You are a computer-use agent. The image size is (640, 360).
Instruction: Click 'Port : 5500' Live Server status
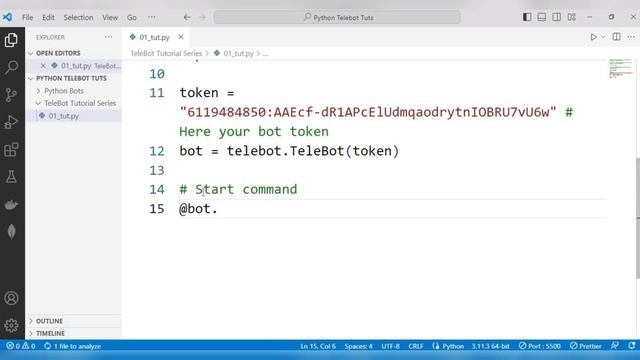540,346
